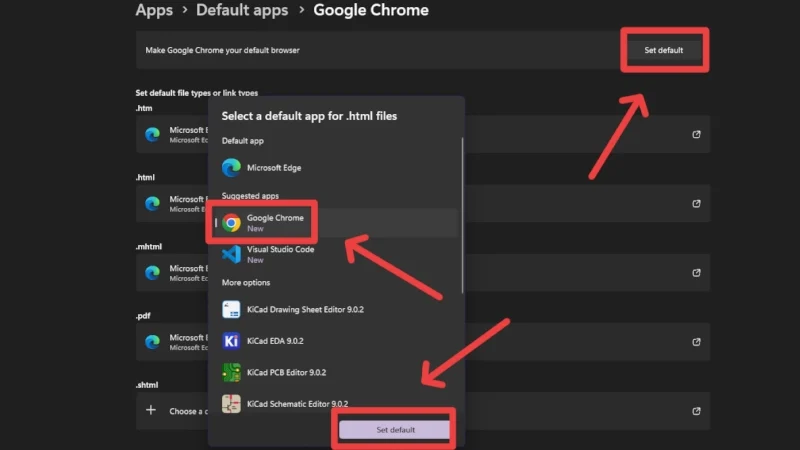Open external link icon for .htm row

click(x=696, y=134)
